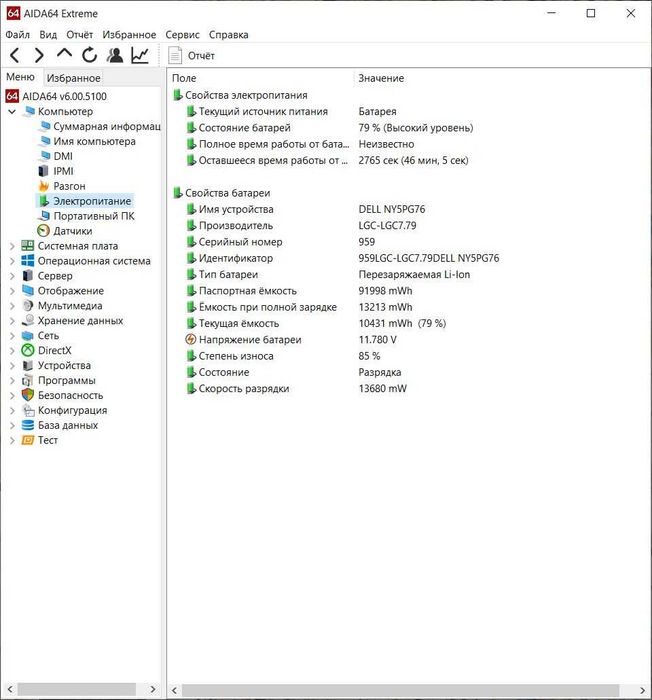This screenshot has width=652, height=700.
Task: Expand the Операционная система node
Action: [12, 261]
